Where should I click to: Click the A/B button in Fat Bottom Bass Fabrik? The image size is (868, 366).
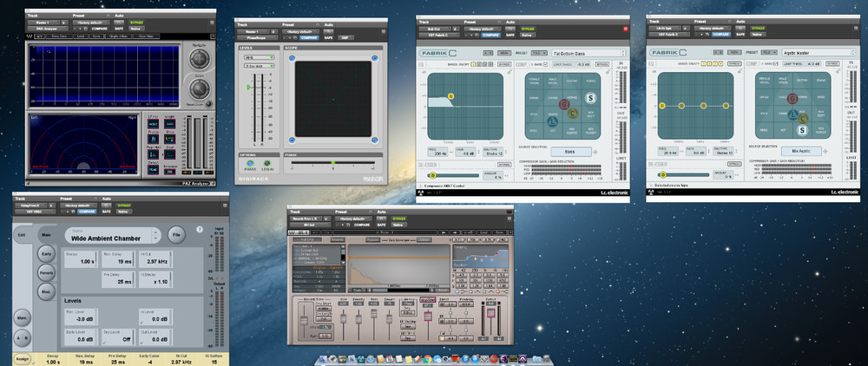pos(488,53)
